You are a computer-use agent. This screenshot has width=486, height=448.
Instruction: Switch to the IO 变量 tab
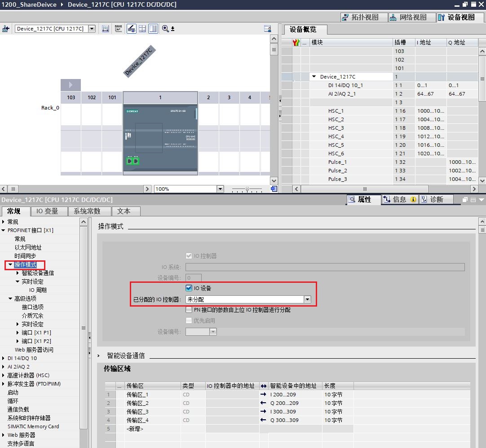[49, 211]
